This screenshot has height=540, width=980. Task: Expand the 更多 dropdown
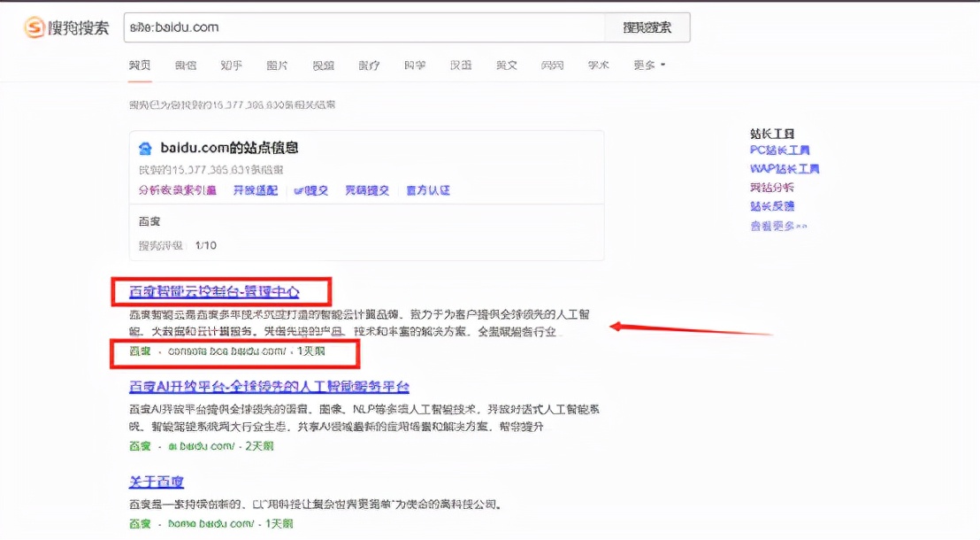click(649, 66)
